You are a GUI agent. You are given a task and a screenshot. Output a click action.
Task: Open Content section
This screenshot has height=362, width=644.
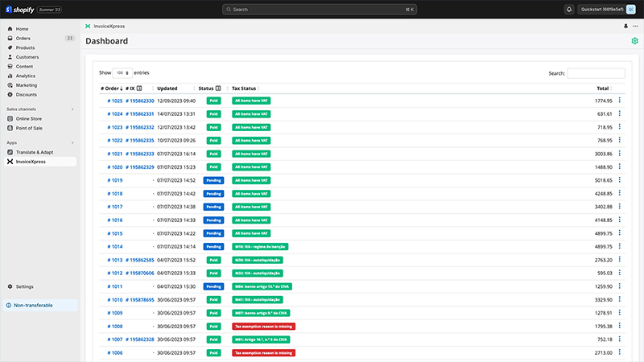[24, 67]
